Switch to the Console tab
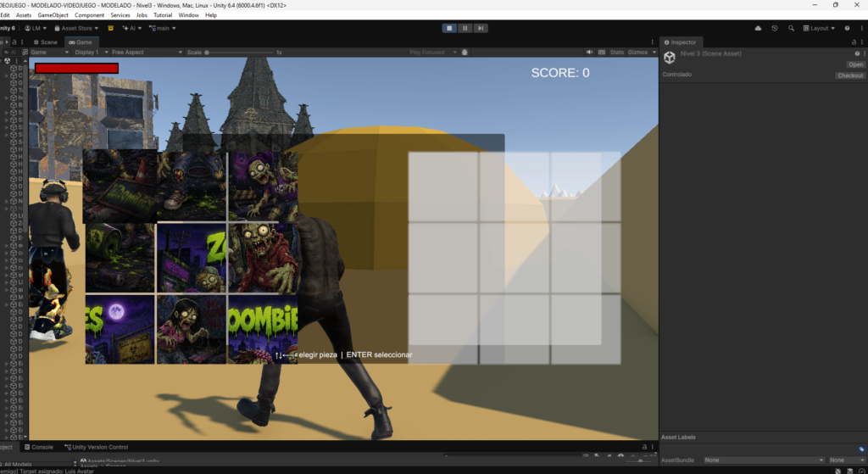The image size is (868, 474). tap(39, 447)
